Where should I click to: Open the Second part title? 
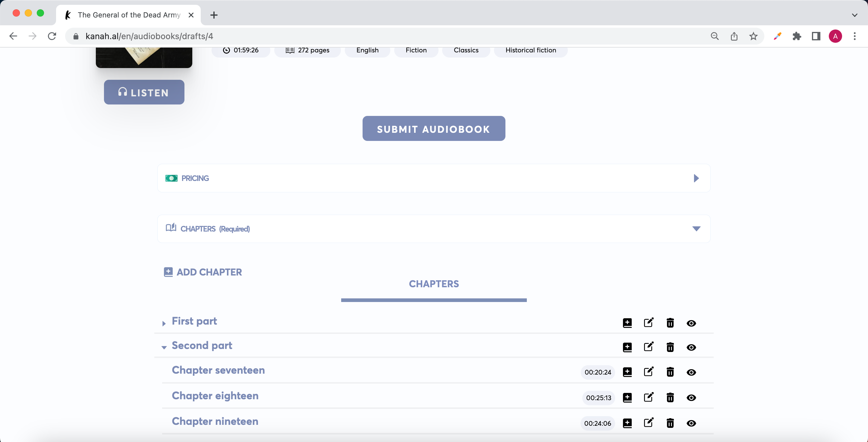[202, 345]
